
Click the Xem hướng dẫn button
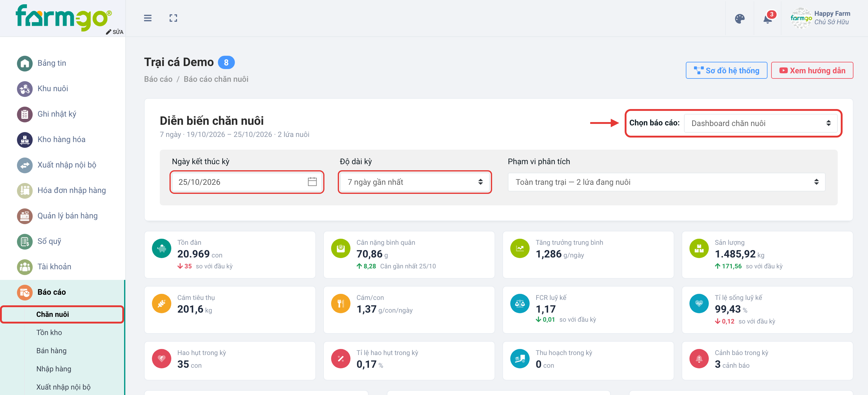812,71
